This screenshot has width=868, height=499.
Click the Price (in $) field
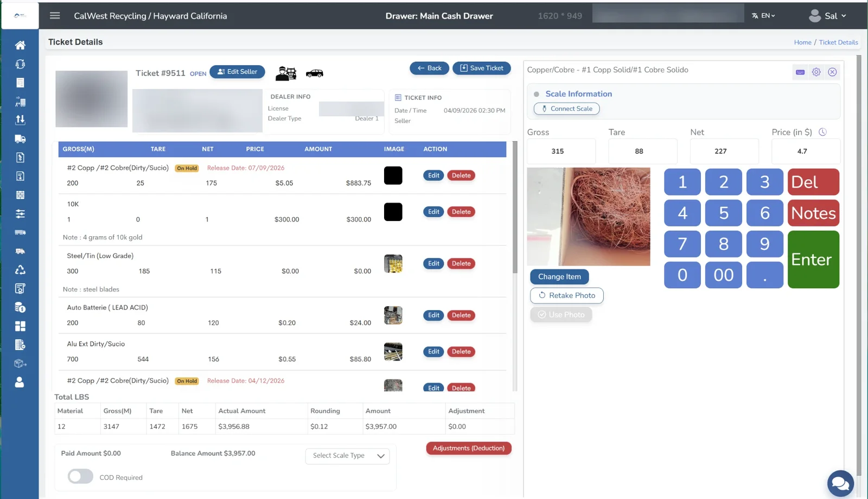(x=806, y=151)
